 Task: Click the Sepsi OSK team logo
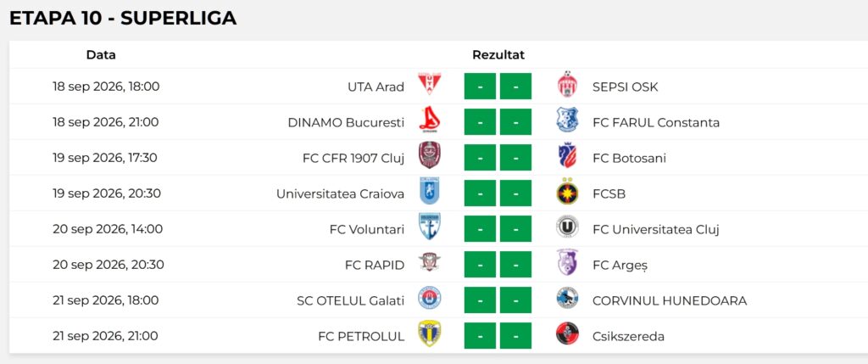567,84
